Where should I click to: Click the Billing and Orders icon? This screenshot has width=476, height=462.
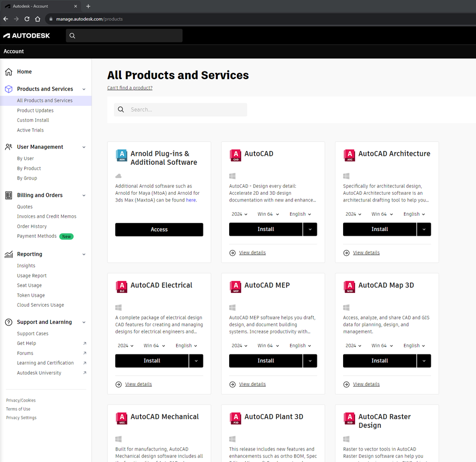[9, 195]
